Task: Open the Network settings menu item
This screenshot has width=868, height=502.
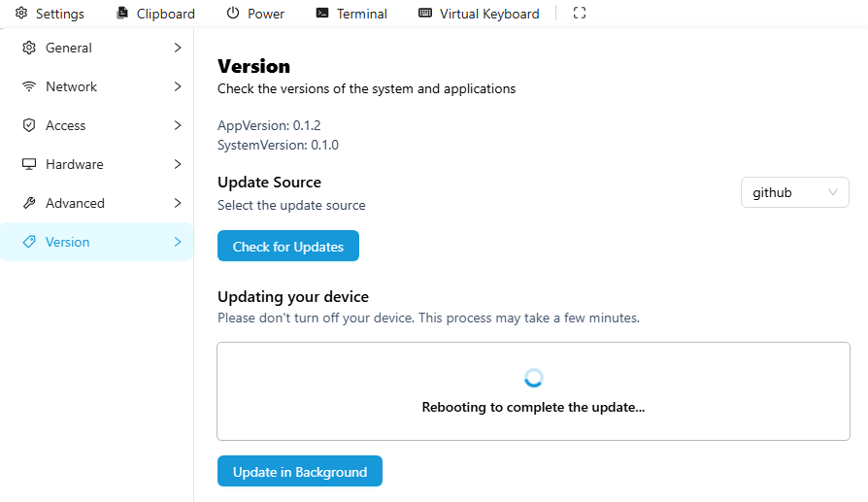Action: 72,86
